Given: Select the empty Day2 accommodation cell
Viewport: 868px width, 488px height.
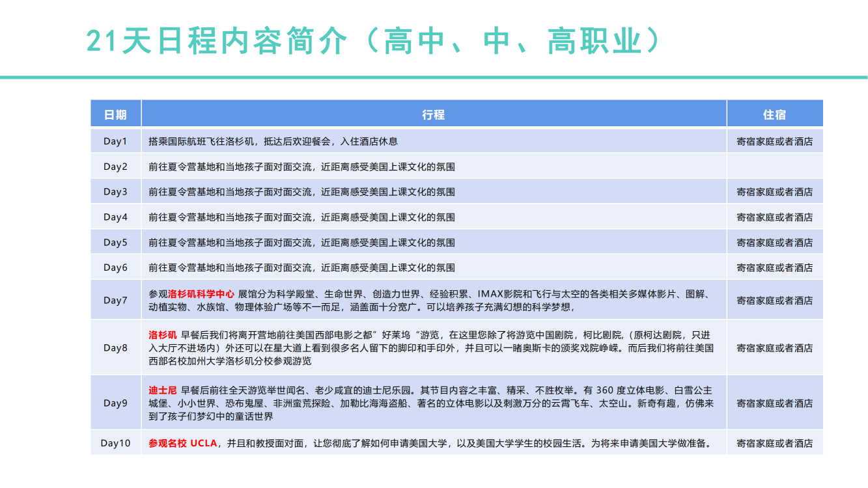Looking at the screenshot, I should click(774, 167).
